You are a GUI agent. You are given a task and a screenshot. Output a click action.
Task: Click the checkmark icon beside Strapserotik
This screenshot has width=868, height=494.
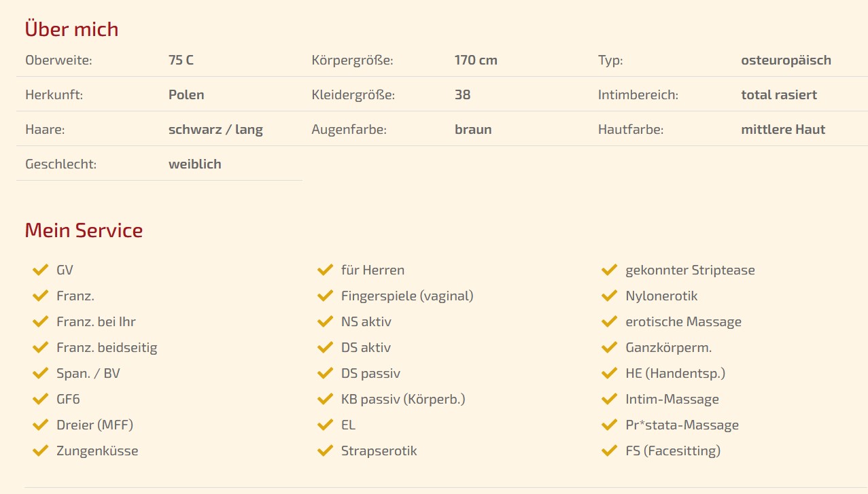(325, 451)
